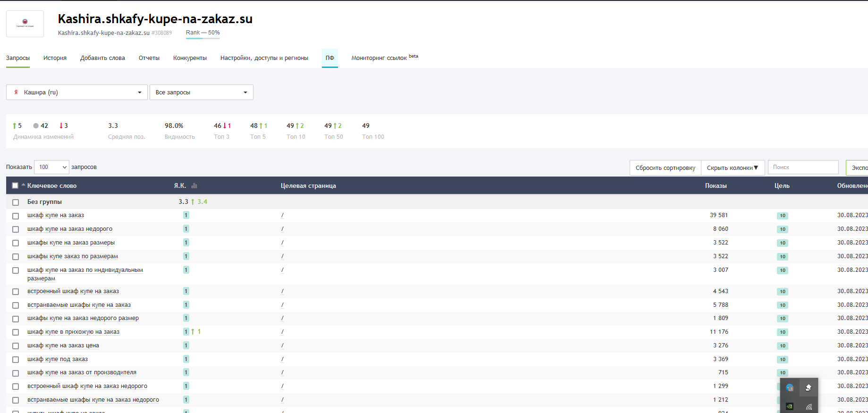
Task: Click the sort arrow next to Ключевое слово
Action: pos(23,185)
